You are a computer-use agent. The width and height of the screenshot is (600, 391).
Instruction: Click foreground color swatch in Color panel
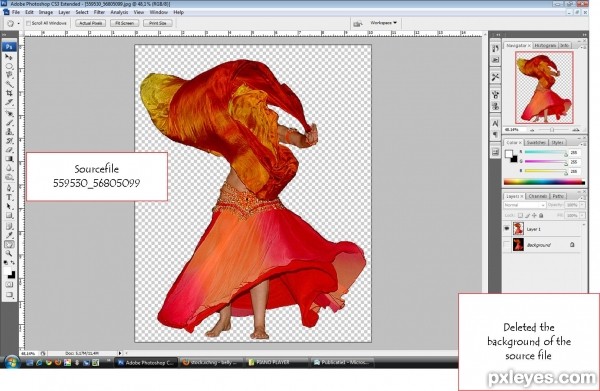(509, 154)
